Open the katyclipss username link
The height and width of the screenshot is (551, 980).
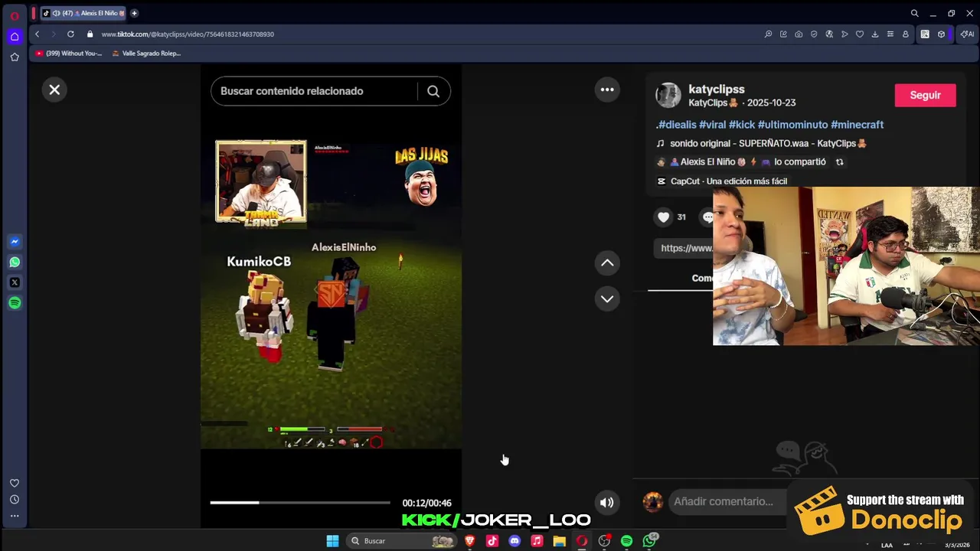(x=717, y=89)
